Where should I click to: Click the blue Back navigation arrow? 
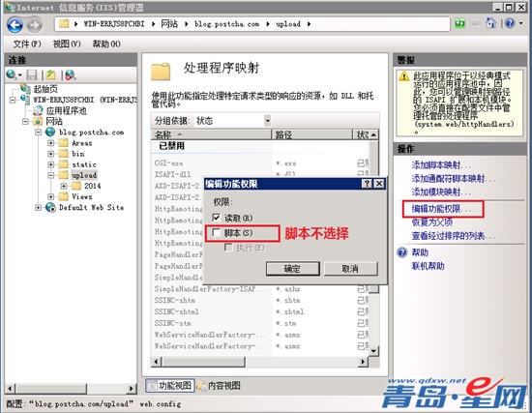pyautogui.click(x=15, y=25)
